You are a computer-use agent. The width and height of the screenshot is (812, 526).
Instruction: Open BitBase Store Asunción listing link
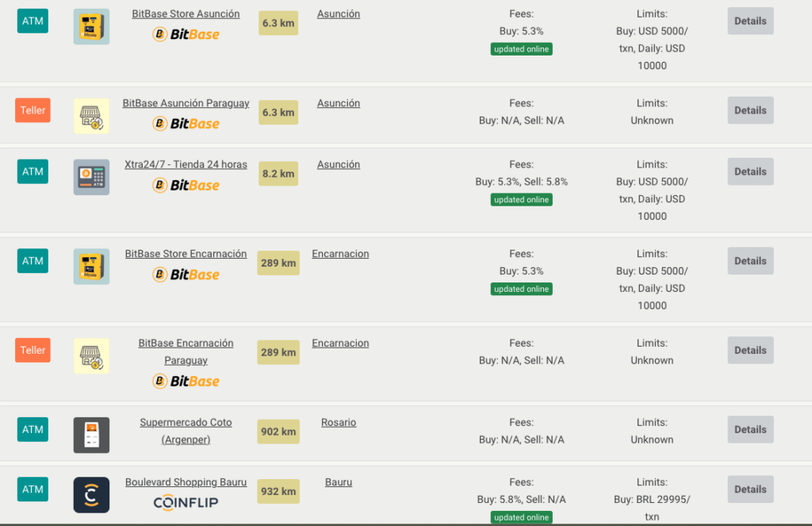pyautogui.click(x=186, y=14)
